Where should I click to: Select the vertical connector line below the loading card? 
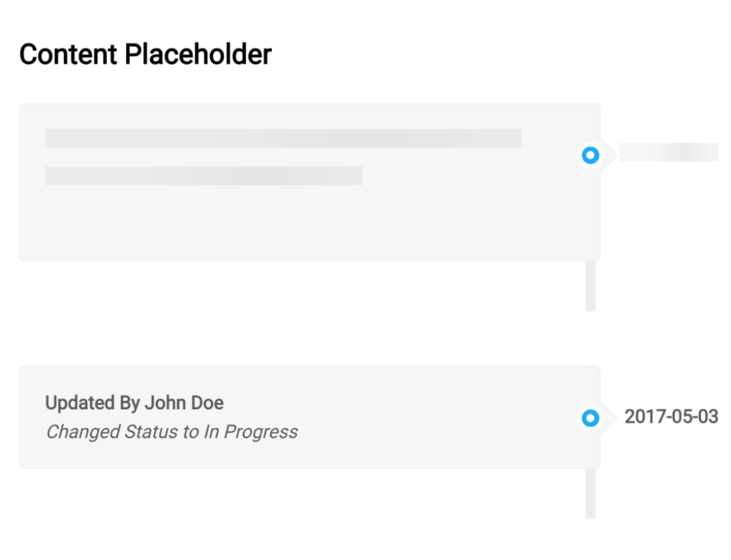click(x=590, y=286)
